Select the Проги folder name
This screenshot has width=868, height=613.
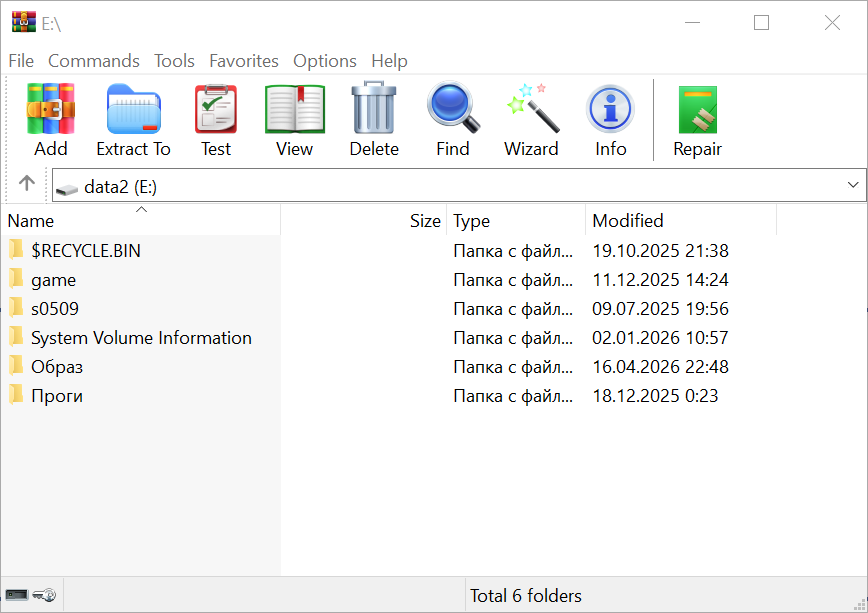click(57, 396)
